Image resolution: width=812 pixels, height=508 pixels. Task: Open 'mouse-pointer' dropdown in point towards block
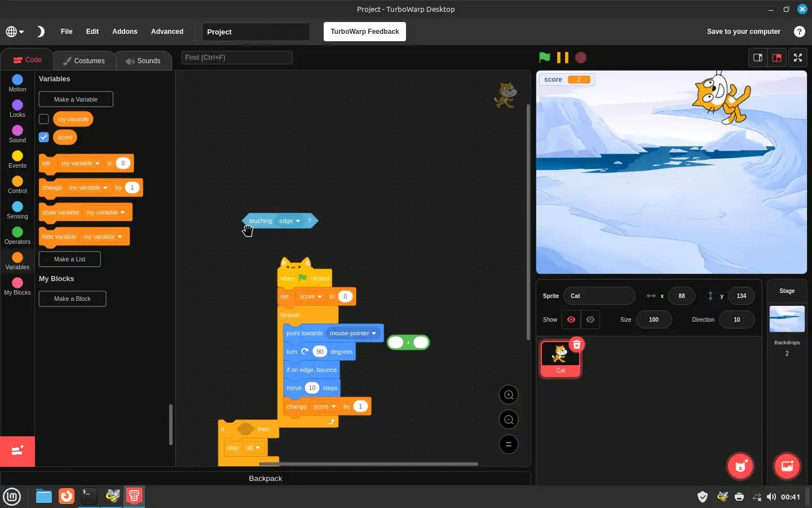[352, 333]
